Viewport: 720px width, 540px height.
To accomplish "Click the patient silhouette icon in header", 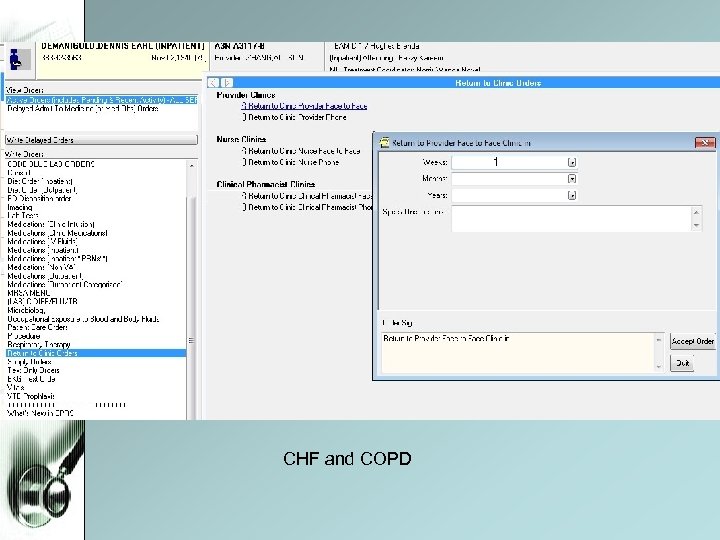I will [20, 60].
